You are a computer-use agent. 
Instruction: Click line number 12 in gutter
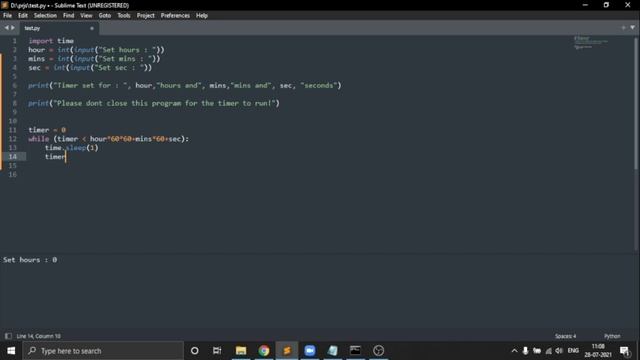[13, 139]
